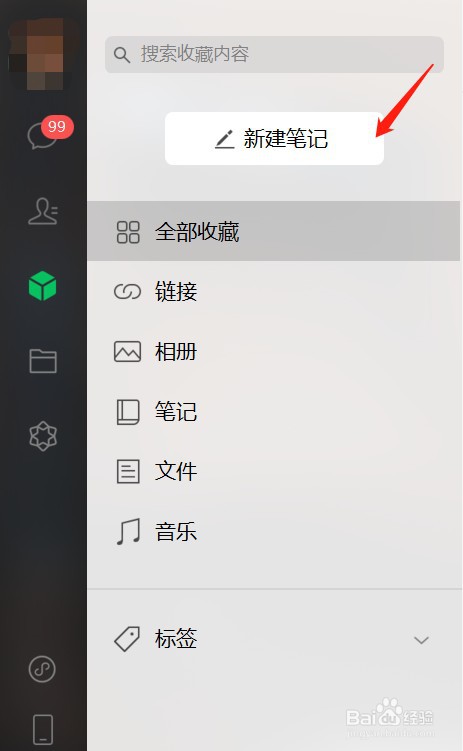Select the green Favorites cube icon
The image size is (463, 751).
click(x=43, y=286)
